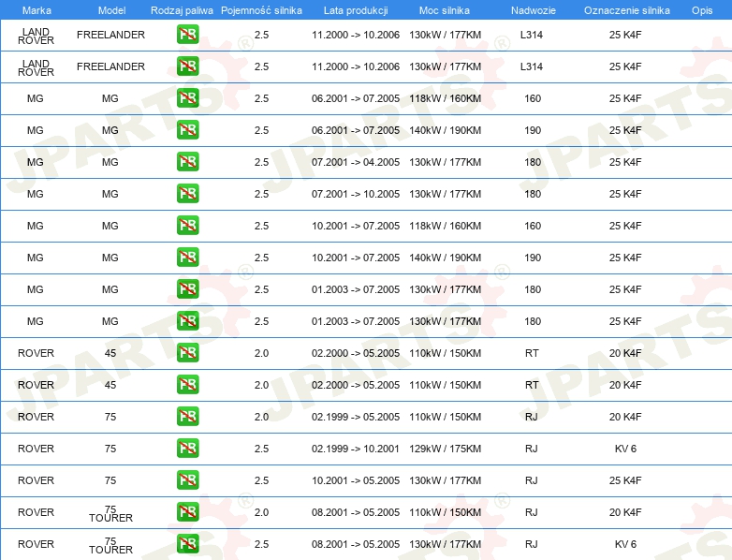Select the '07.2001 -> 04.2005' production years cell
This screenshot has height=560, width=732.
click(356, 162)
